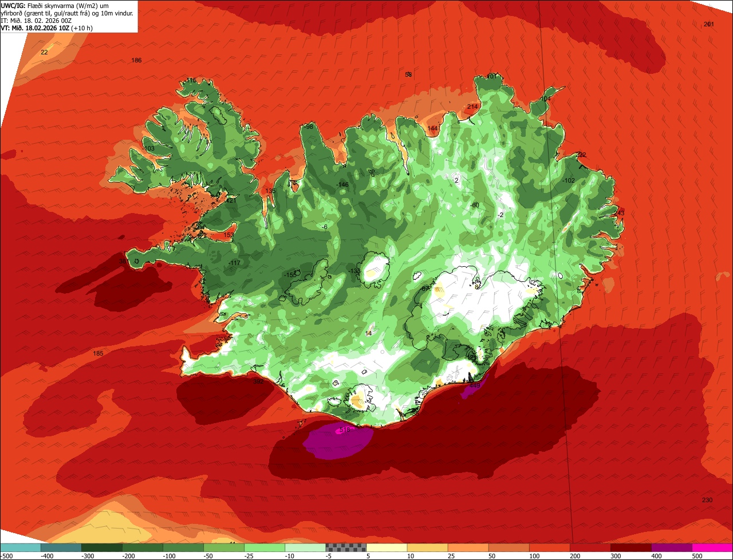Select the map value 185 southwest of Iceland
The width and height of the screenshot is (733, 560).
[x=98, y=353]
